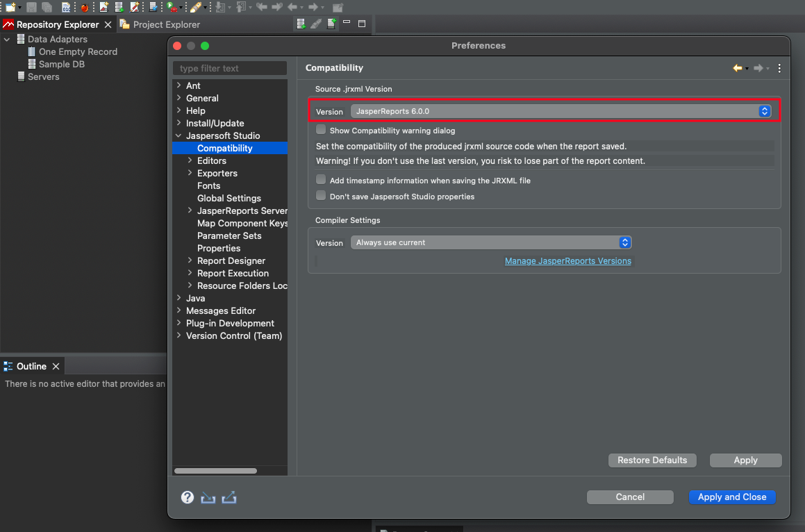Select Compatibility in preferences tree

click(230, 148)
